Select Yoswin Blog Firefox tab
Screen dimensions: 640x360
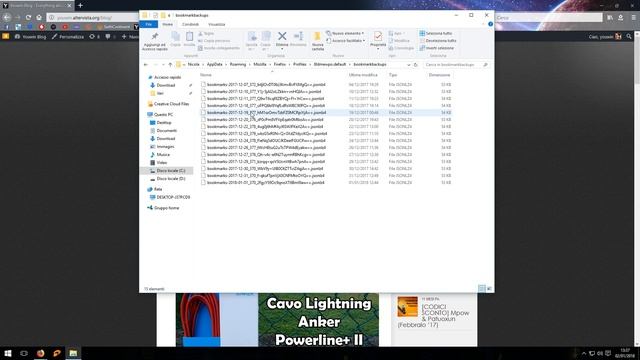click(37, 6)
